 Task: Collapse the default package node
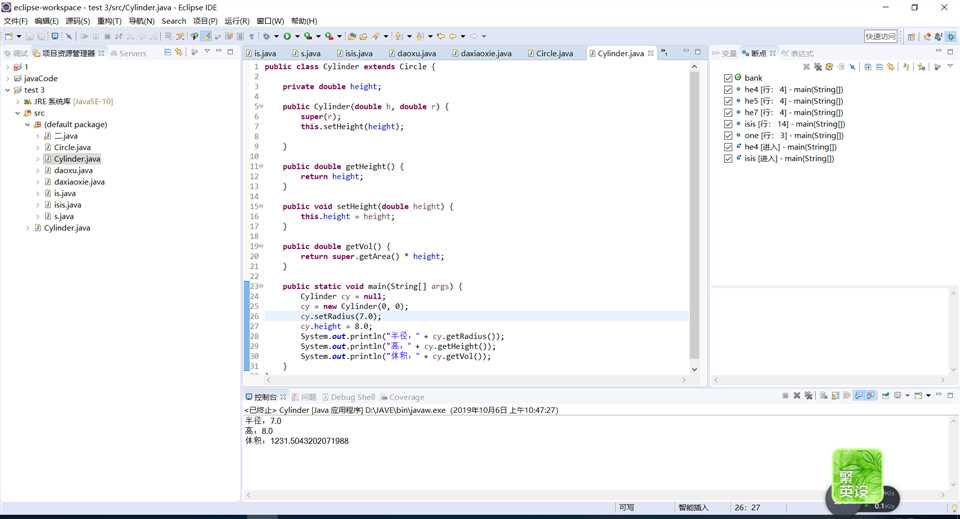point(28,124)
